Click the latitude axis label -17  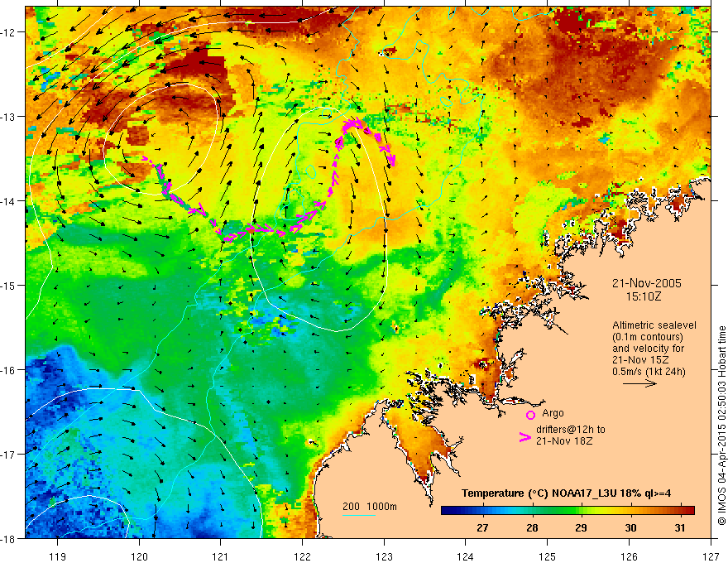[x=9, y=455]
